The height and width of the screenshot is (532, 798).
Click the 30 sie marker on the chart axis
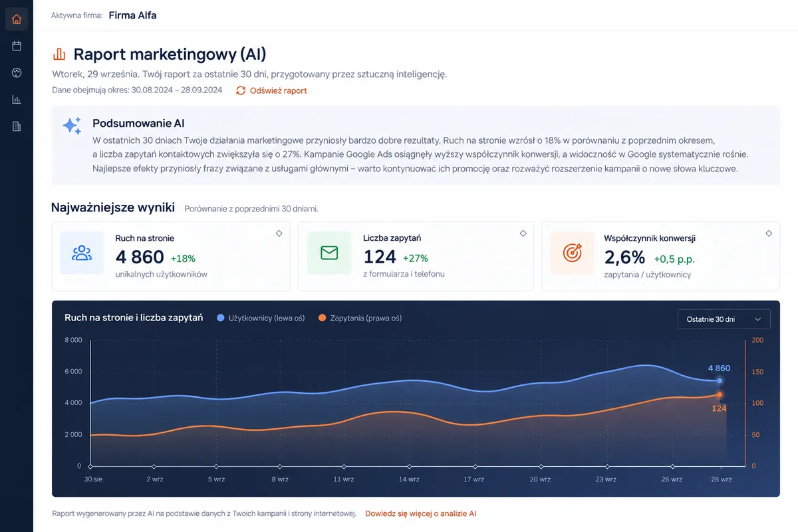click(90, 467)
